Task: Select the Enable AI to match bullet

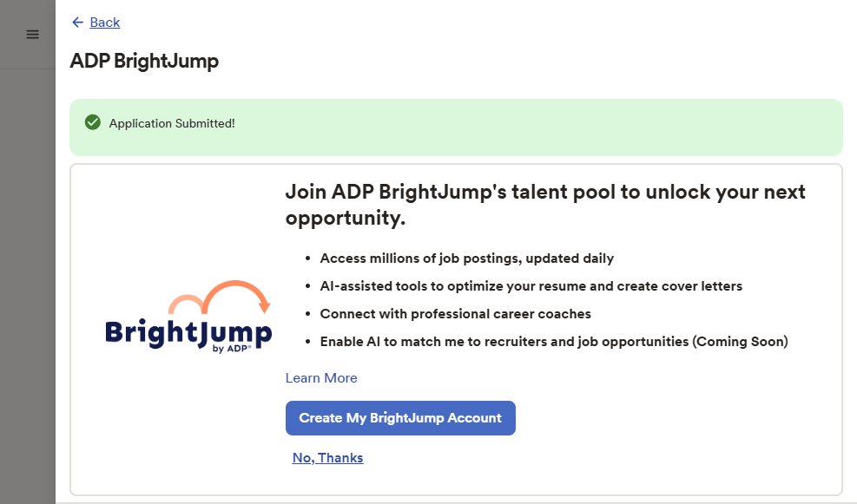Action: [504, 342]
